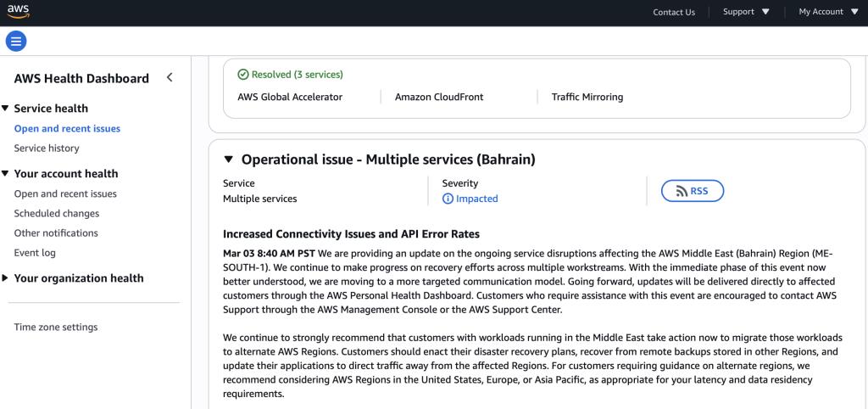Click the Operational issue - Multiple services (Bahrain) heading
This screenshot has height=409, width=868.
(x=388, y=160)
